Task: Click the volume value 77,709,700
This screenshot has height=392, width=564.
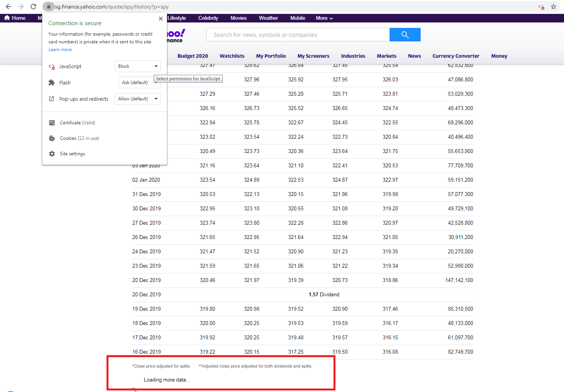Action: pos(461,165)
